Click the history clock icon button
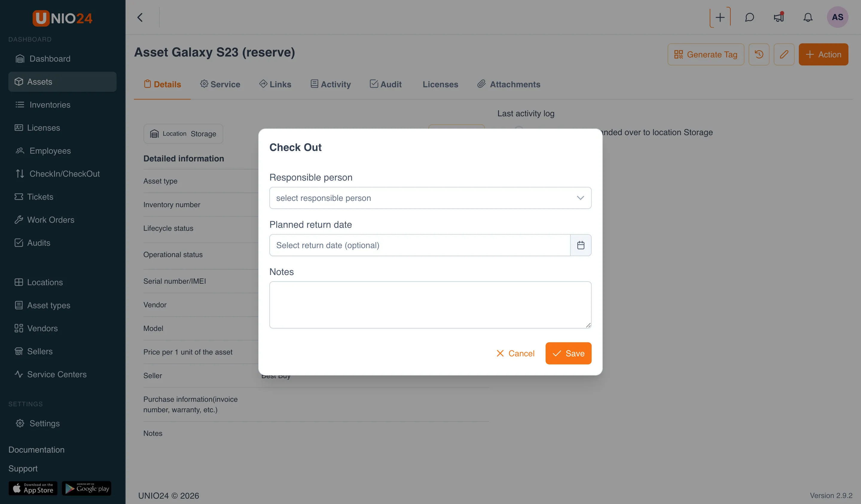861x504 pixels. 759,54
